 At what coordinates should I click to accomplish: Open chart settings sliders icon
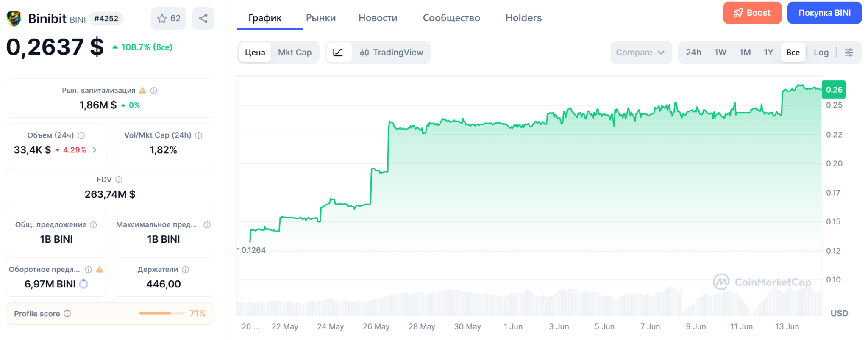pos(849,53)
